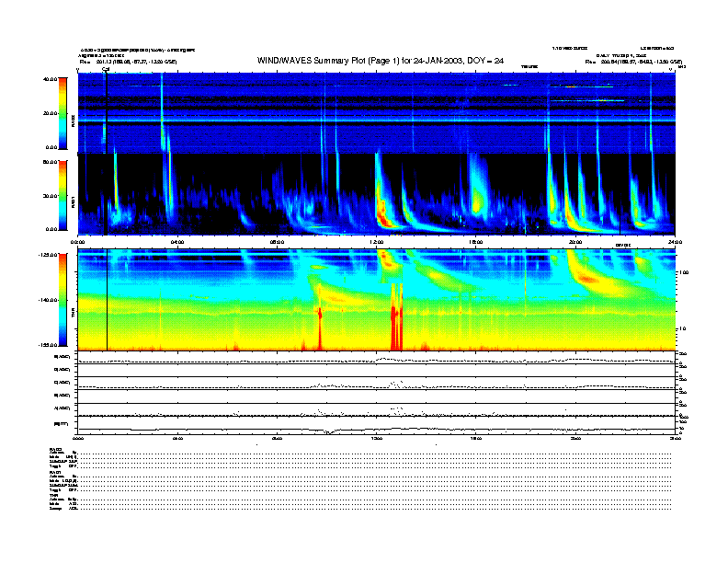The width and height of the screenshot is (728, 563).
Task: Click the RAD2 color scale bar
Action: click(63, 113)
